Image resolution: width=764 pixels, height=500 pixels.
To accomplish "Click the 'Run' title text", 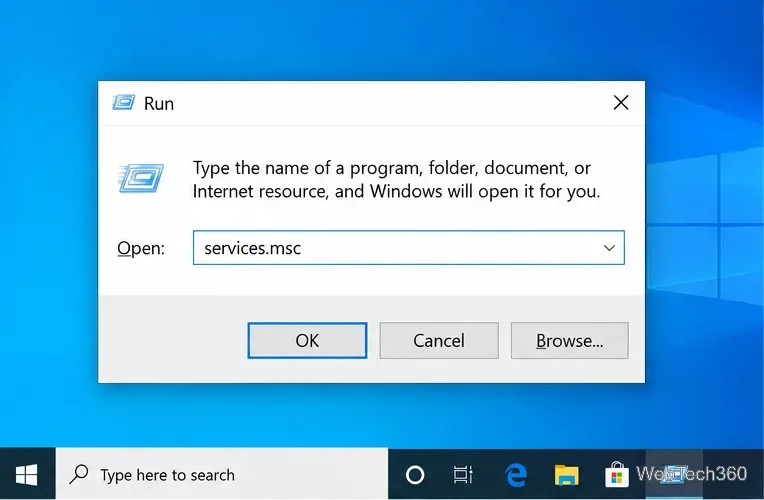I will pyautogui.click(x=159, y=103).
